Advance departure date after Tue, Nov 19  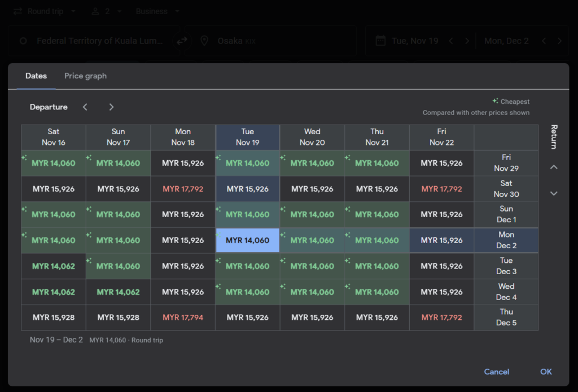coord(467,41)
